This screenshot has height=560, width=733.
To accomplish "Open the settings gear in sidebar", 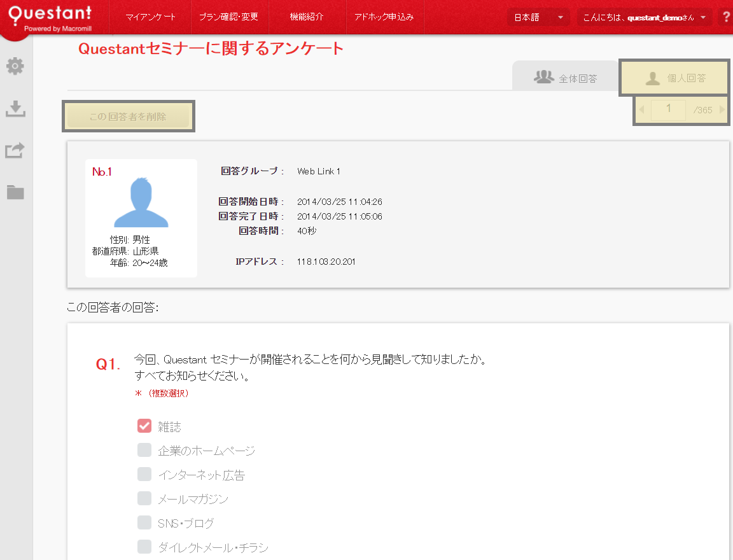I will click(x=15, y=66).
